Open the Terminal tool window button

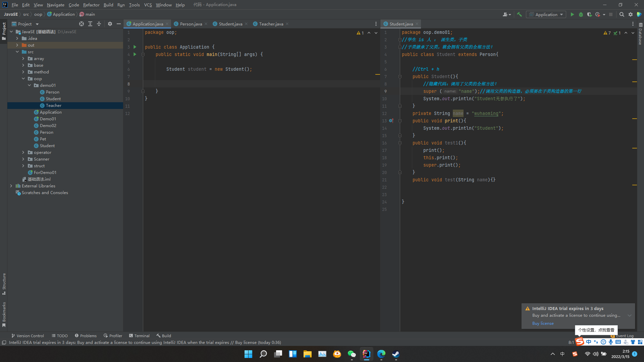tap(139, 336)
